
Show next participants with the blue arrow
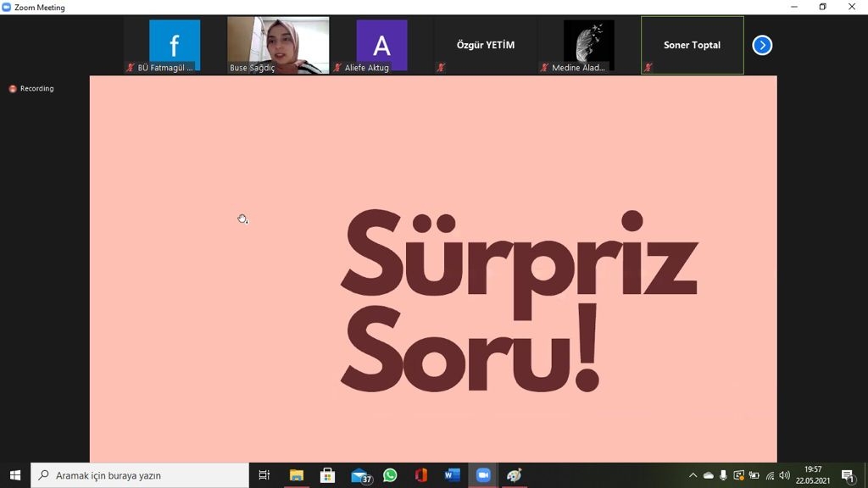762,45
